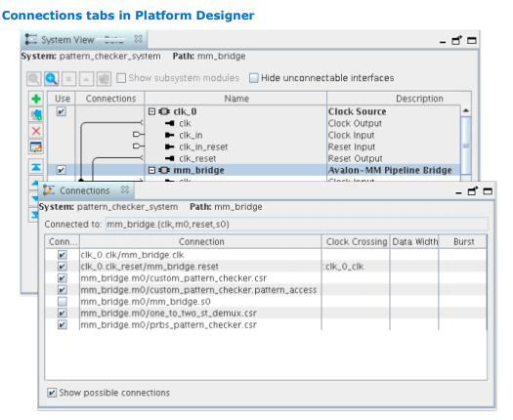Toggle Show subsystem modules checkbox
The image size is (513, 420).
[121, 78]
